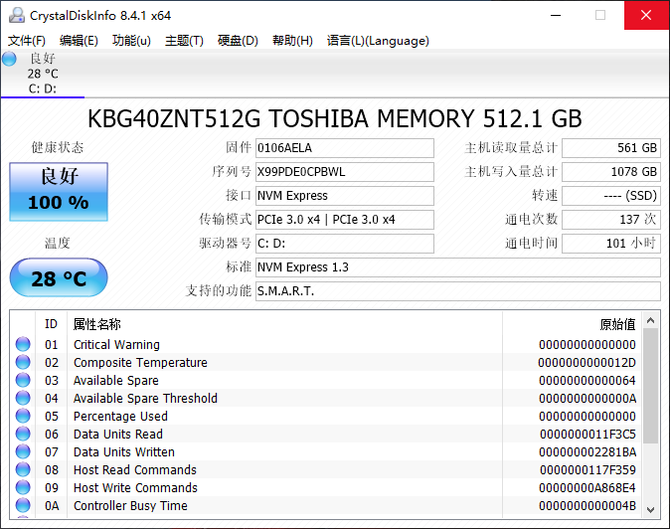Click the status orb for Critical Warning
This screenshot has width=670, height=529.
tap(23, 345)
